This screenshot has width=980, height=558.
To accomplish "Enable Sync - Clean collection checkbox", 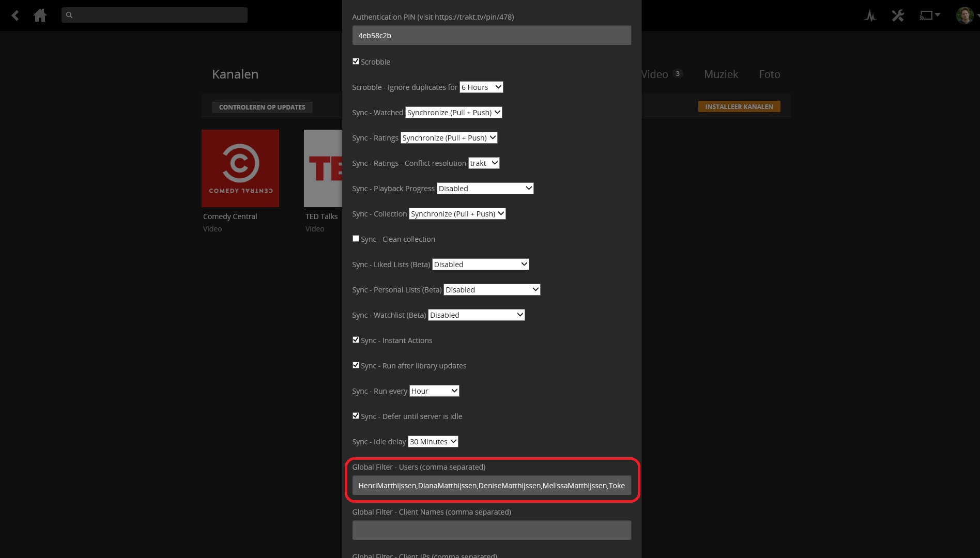I will [356, 239].
